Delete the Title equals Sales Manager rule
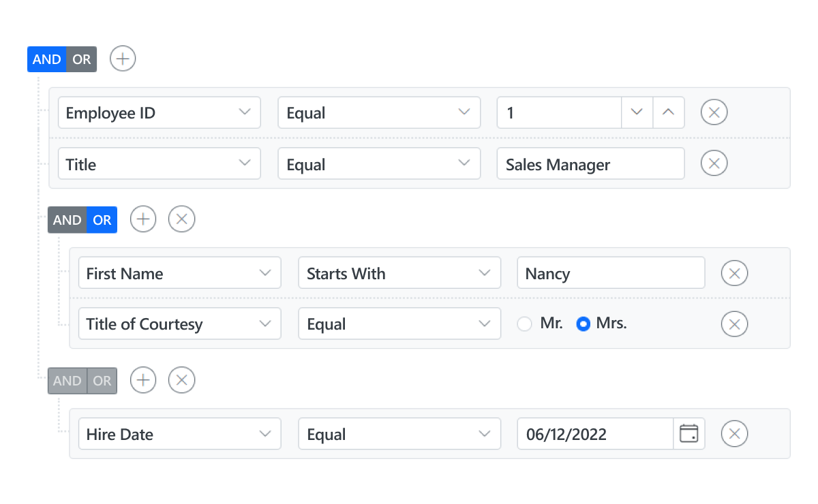The image size is (818, 504). pyautogui.click(x=714, y=163)
